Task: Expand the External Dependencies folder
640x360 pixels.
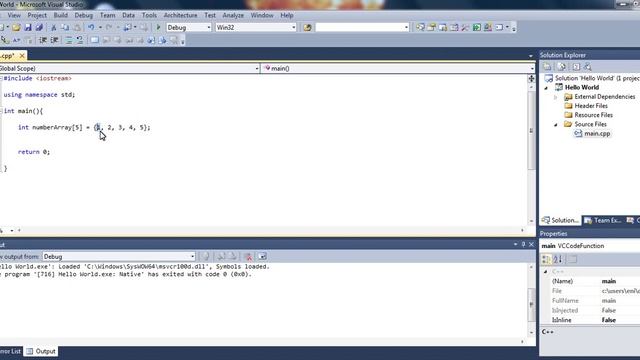Action: [x=556, y=97]
